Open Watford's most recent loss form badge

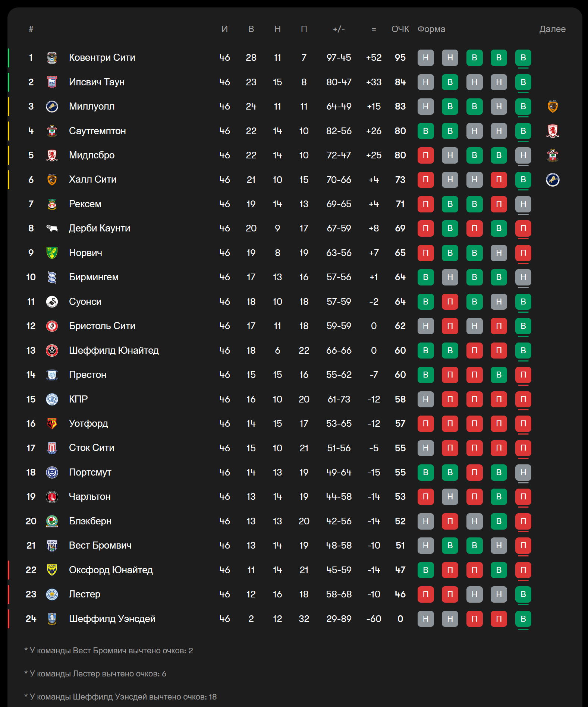523,423
